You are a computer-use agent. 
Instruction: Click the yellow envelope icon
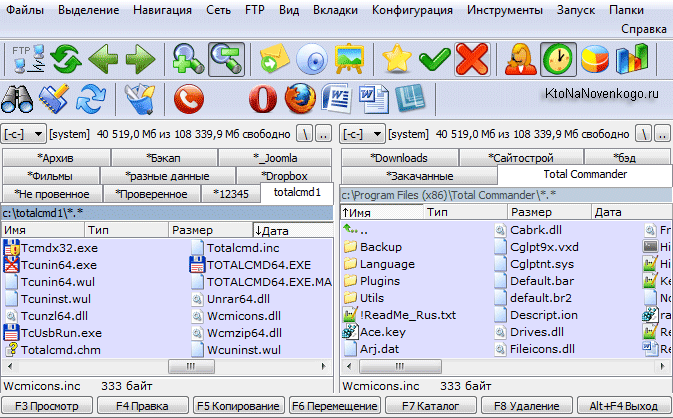coord(275,59)
